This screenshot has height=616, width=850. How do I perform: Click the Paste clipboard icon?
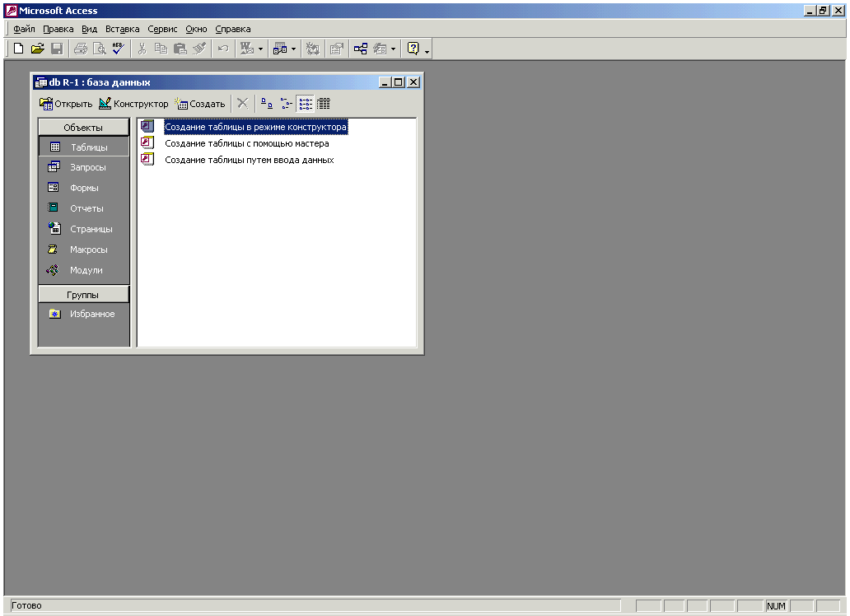click(180, 49)
